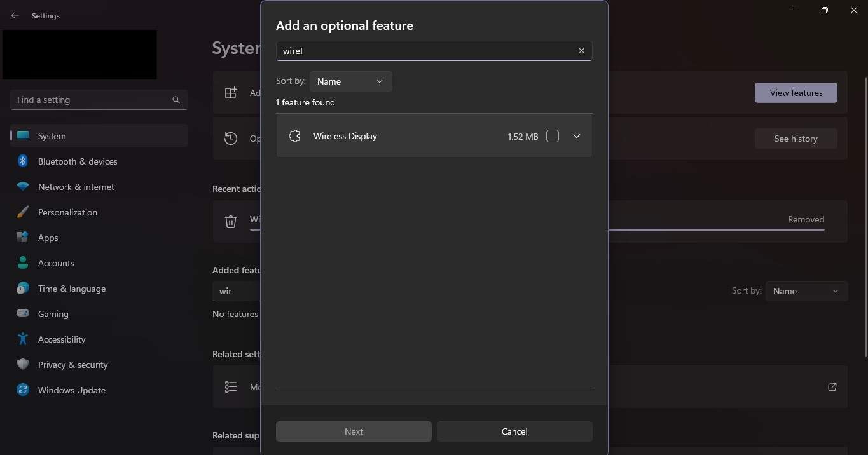
Task: Click See history button
Action: pyautogui.click(x=796, y=139)
